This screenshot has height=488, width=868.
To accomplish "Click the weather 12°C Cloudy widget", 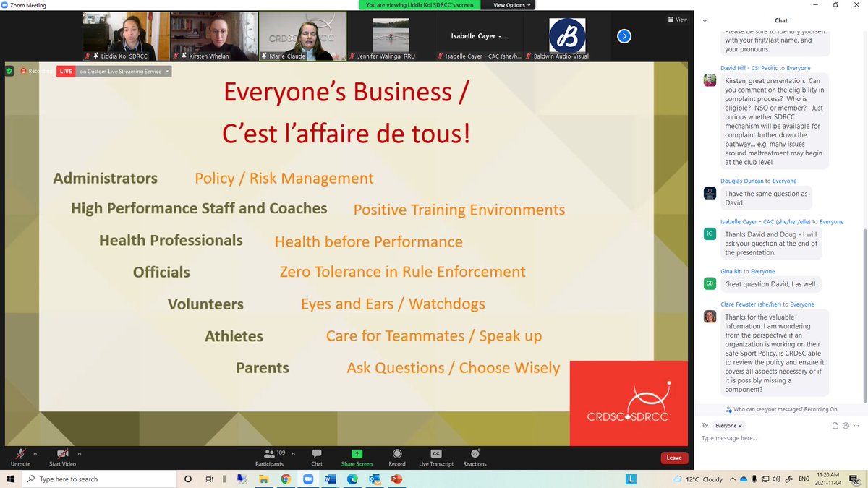I will [697, 479].
